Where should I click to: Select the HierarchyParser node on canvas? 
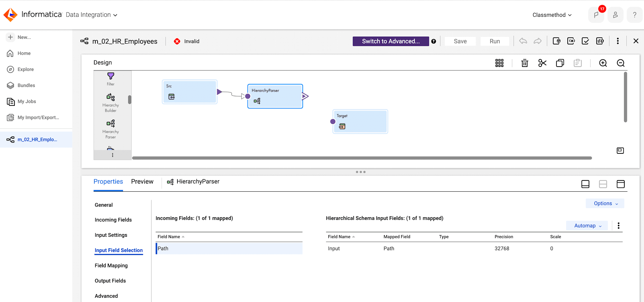(x=275, y=96)
